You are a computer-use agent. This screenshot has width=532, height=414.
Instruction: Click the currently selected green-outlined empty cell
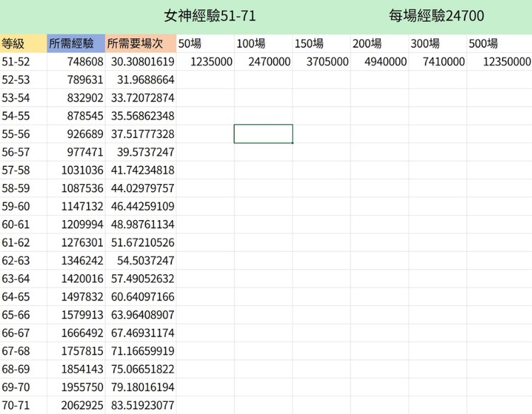pos(263,134)
